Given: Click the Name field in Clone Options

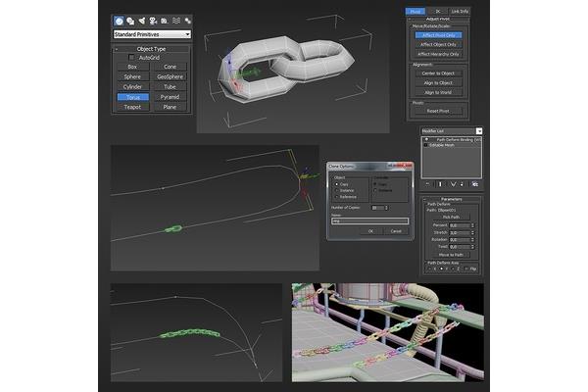Looking at the screenshot, I should point(369,220).
